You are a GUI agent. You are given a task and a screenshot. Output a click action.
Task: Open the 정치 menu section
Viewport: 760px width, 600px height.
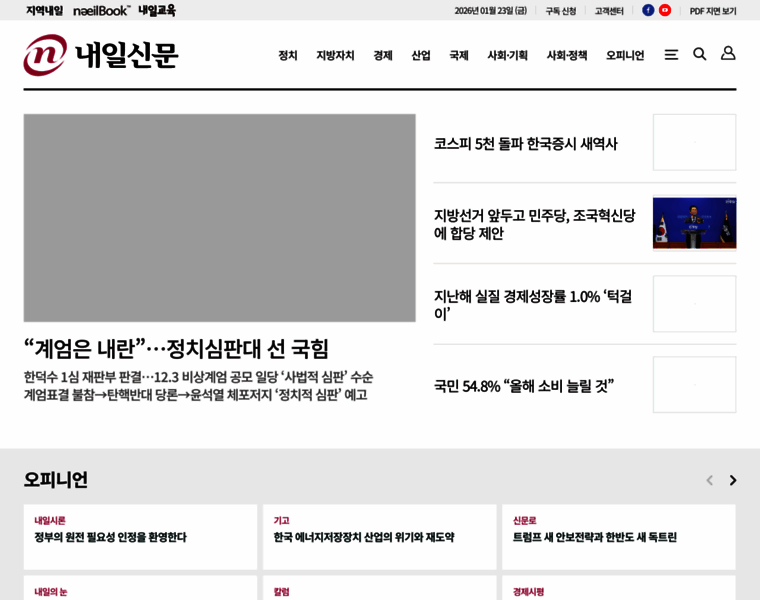pos(288,56)
